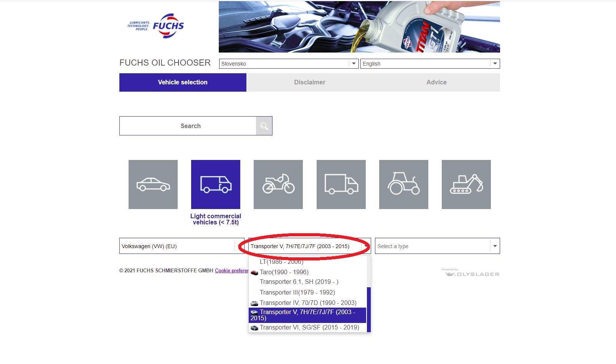The image size is (616, 364).
Task: Select the motorcycle vehicle category
Action: click(x=278, y=184)
